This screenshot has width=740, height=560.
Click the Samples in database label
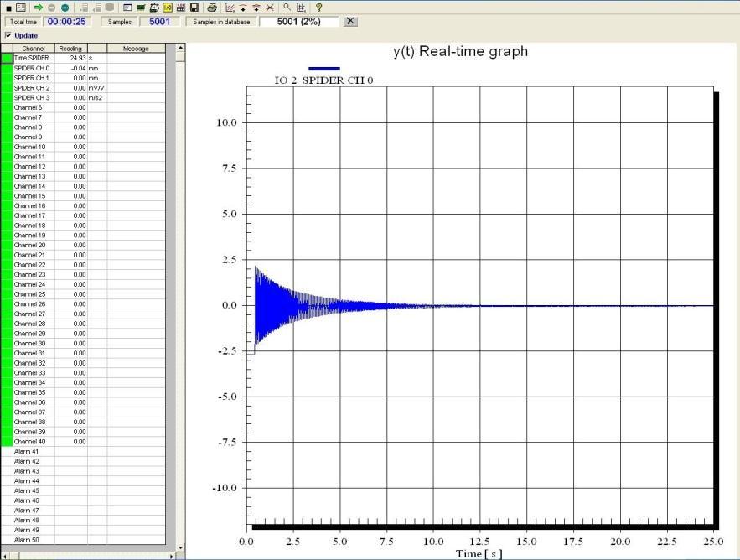coord(221,22)
